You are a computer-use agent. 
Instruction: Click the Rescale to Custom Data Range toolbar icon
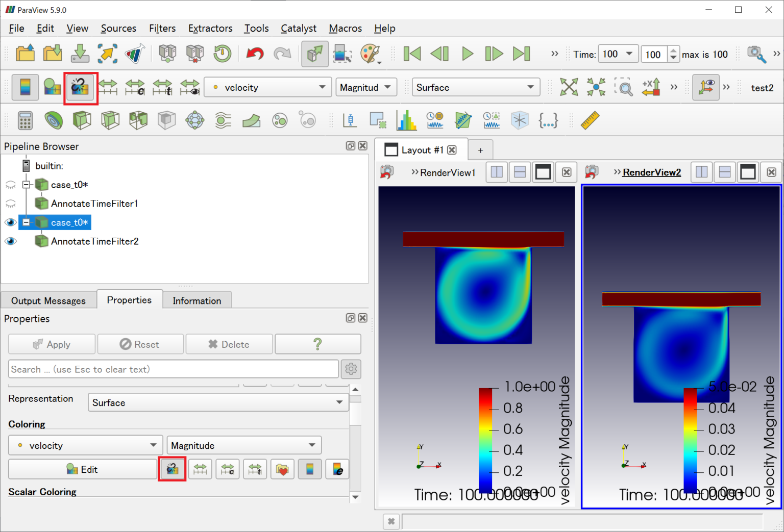click(x=135, y=88)
